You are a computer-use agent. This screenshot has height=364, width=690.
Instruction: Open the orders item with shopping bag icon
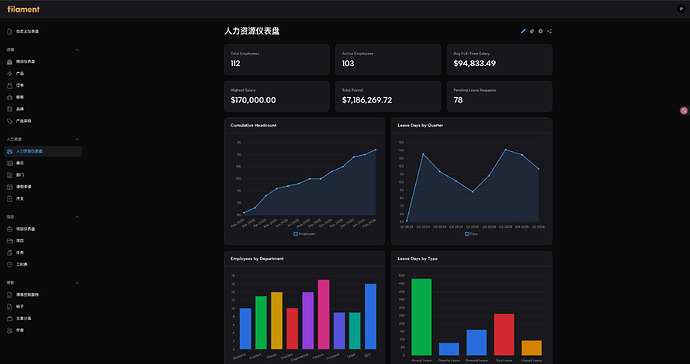[x=43, y=85]
